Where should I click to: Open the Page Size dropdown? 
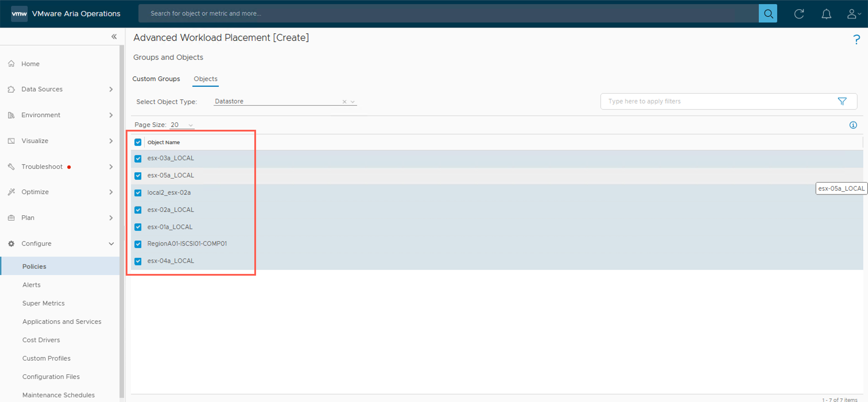click(182, 125)
